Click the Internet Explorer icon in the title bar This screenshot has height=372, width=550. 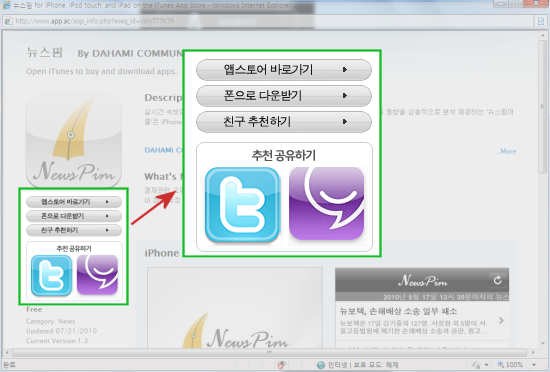point(6,5)
